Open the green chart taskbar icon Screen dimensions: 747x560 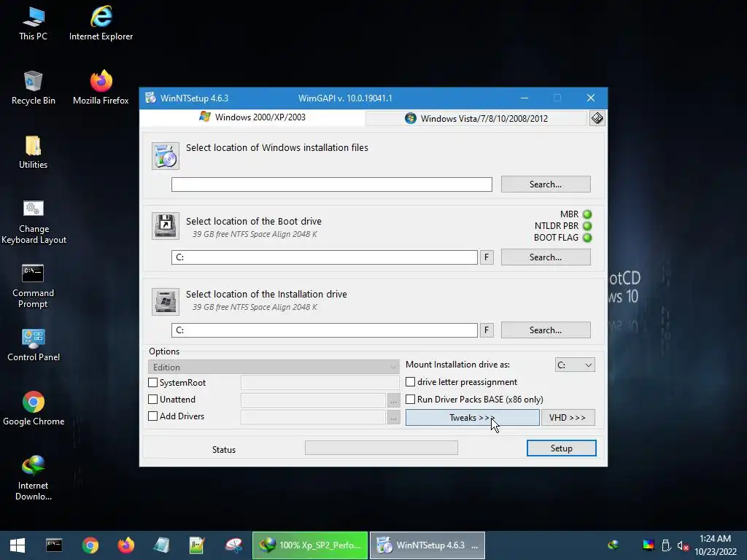[197, 545]
